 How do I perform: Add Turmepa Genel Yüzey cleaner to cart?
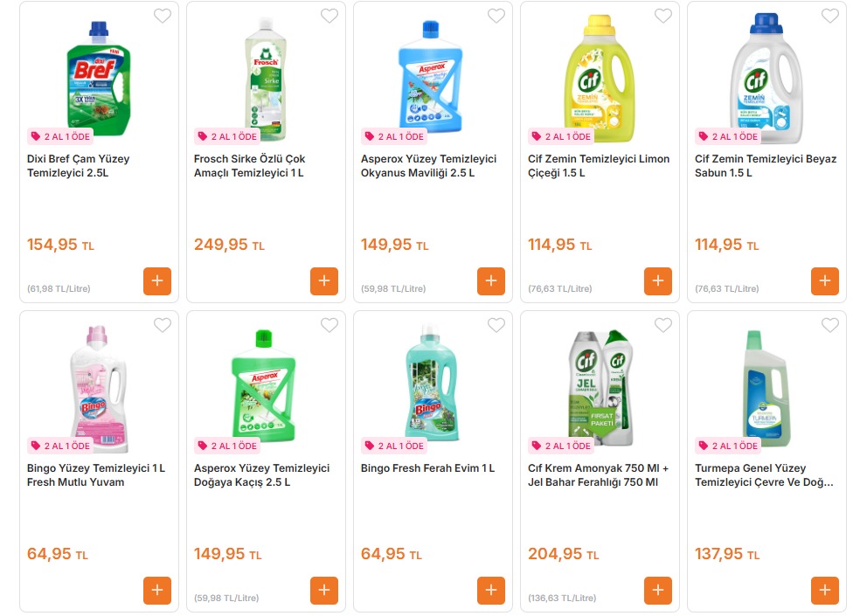[x=825, y=591]
